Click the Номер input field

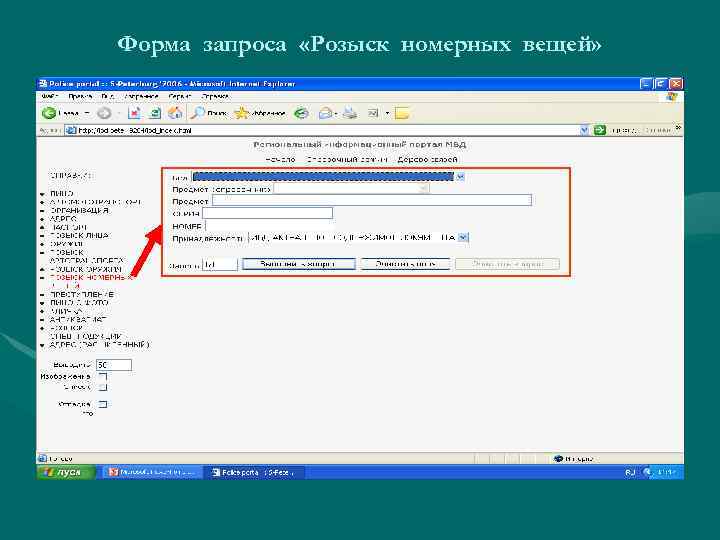(269, 226)
